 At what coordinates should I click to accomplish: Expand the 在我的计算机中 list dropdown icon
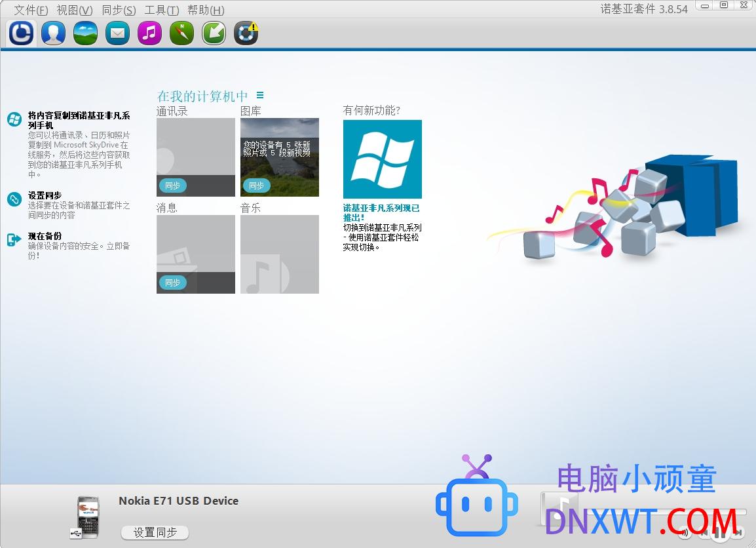coord(260,96)
